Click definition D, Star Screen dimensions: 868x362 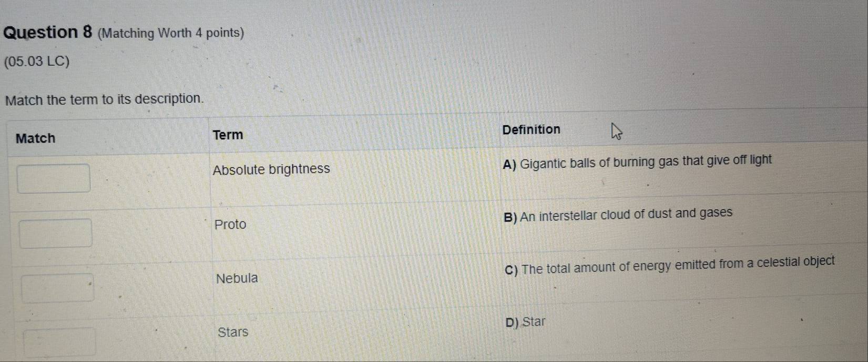pyautogui.click(x=525, y=322)
